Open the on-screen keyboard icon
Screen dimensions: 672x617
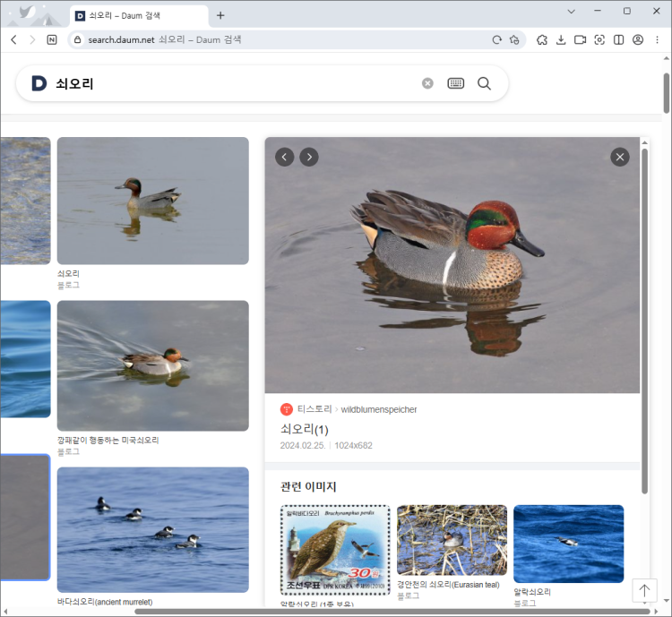pyautogui.click(x=456, y=83)
